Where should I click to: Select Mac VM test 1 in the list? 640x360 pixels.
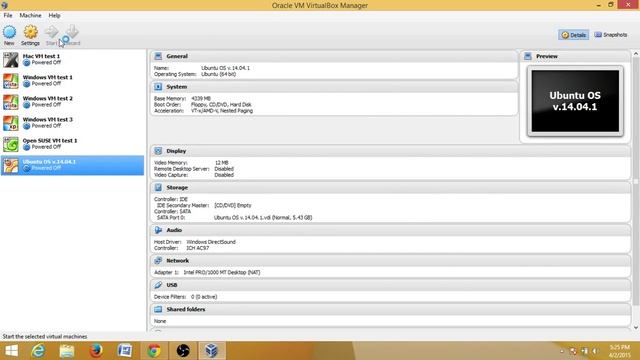point(73,60)
